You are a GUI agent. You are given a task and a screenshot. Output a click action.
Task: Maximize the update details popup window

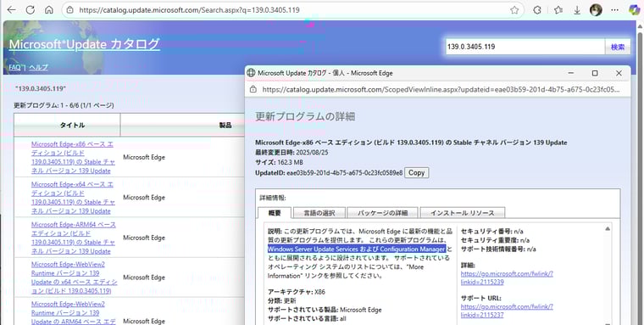[594, 73]
